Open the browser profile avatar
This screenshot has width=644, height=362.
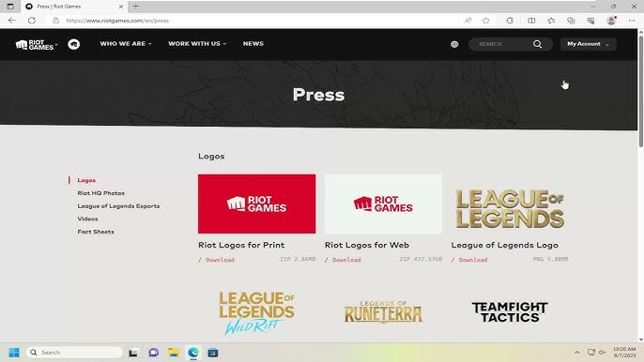tap(611, 21)
